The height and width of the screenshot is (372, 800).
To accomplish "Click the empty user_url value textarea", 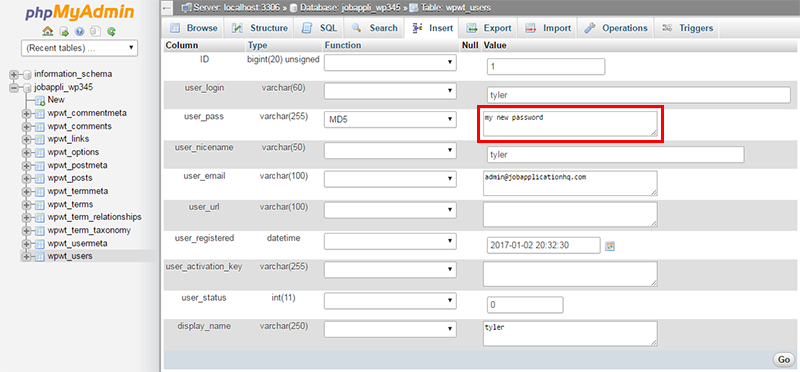I will tap(570, 214).
